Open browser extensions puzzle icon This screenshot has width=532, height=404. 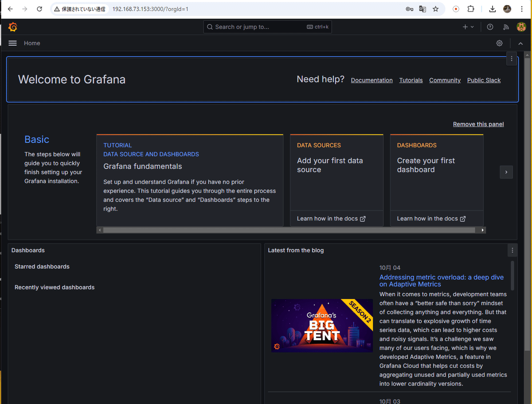click(x=471, y=9)
